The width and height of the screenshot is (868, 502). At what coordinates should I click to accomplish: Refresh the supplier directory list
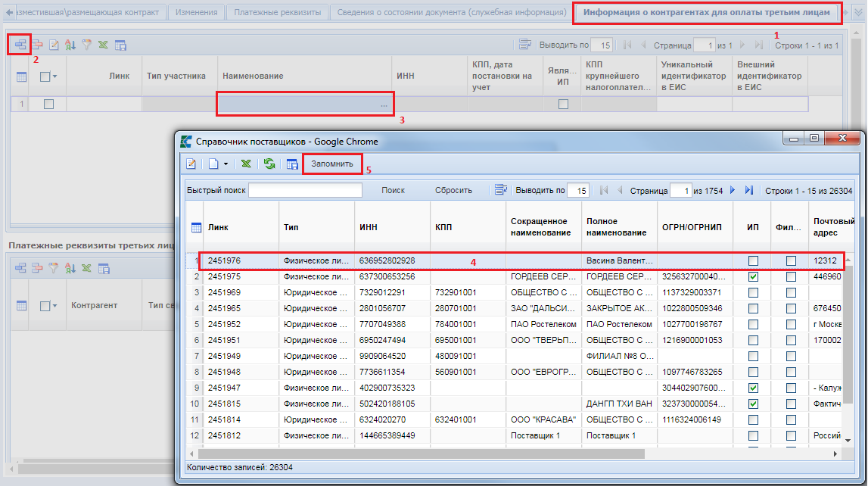pyautogui.click(x=269, y=164)
